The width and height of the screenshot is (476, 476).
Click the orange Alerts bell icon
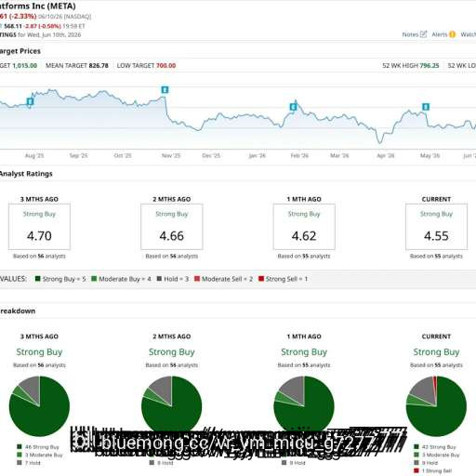(x=452, y=34)
